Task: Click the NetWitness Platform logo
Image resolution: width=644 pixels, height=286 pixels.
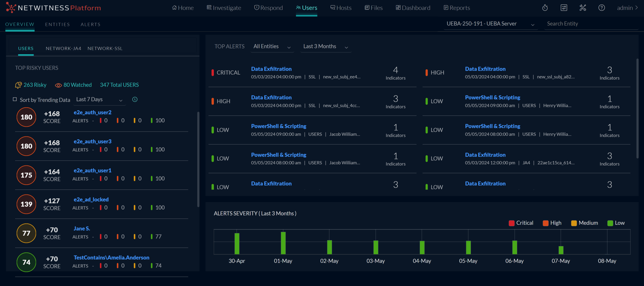Action: click(54, 8)
